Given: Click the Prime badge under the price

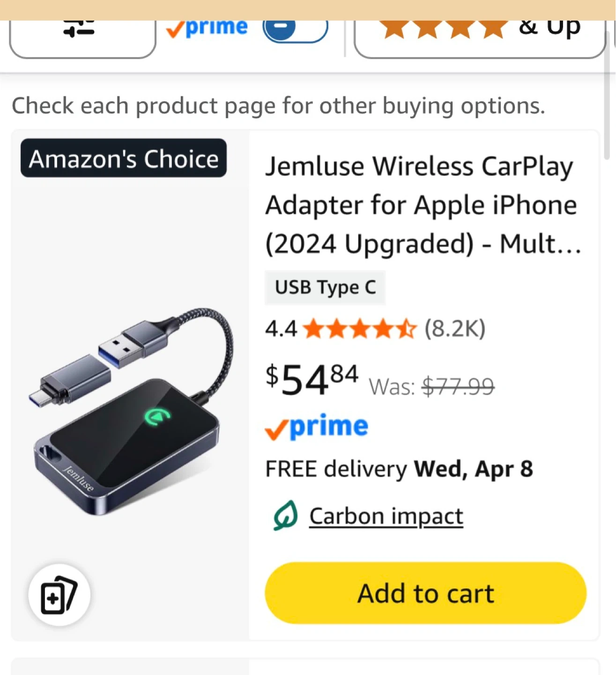Looking at the screenshot, I should 317,427.
